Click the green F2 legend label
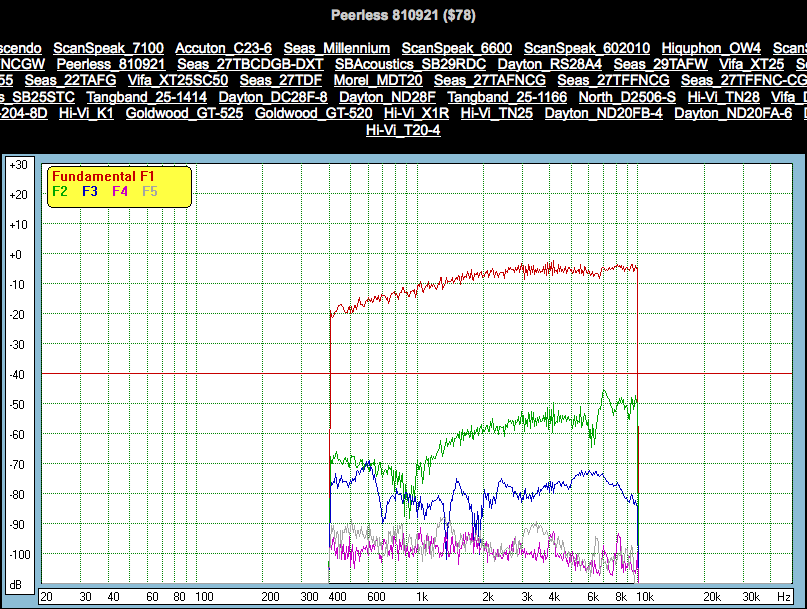The height and width of the screenshot is (609, 807). [x=60, y=192]
